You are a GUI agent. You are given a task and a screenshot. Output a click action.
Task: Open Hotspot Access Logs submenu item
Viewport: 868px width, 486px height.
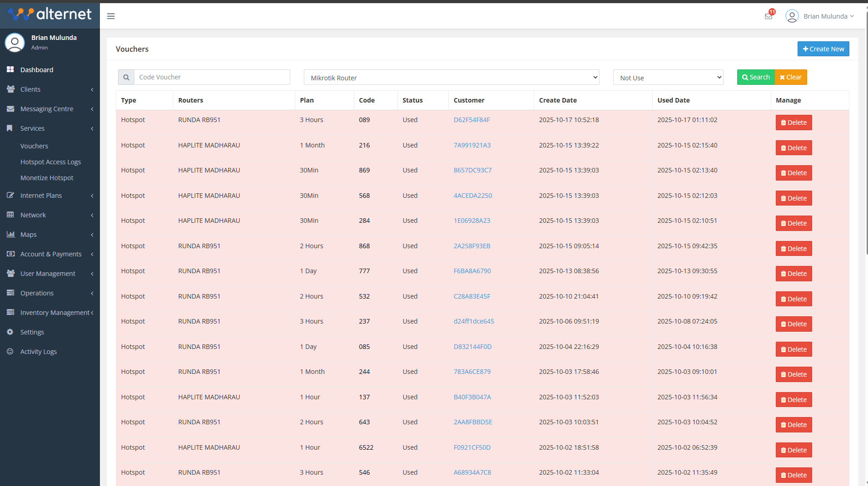[50, 162]
